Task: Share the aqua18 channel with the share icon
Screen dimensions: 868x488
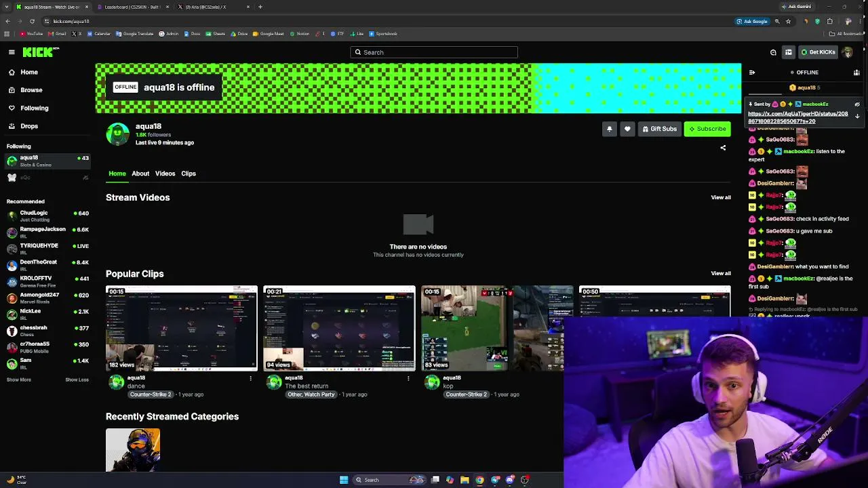Action: coord(723,148)
